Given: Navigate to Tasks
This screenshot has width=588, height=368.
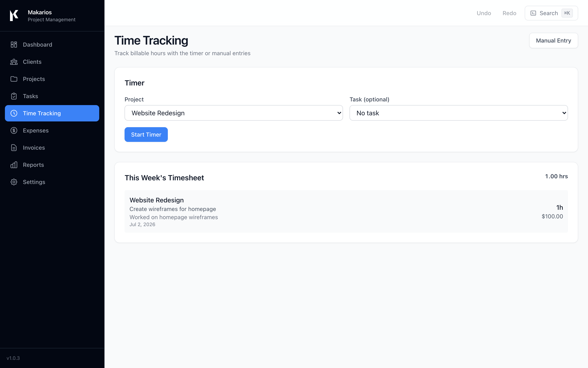Looking at the screenshot, I should point(52,96).
